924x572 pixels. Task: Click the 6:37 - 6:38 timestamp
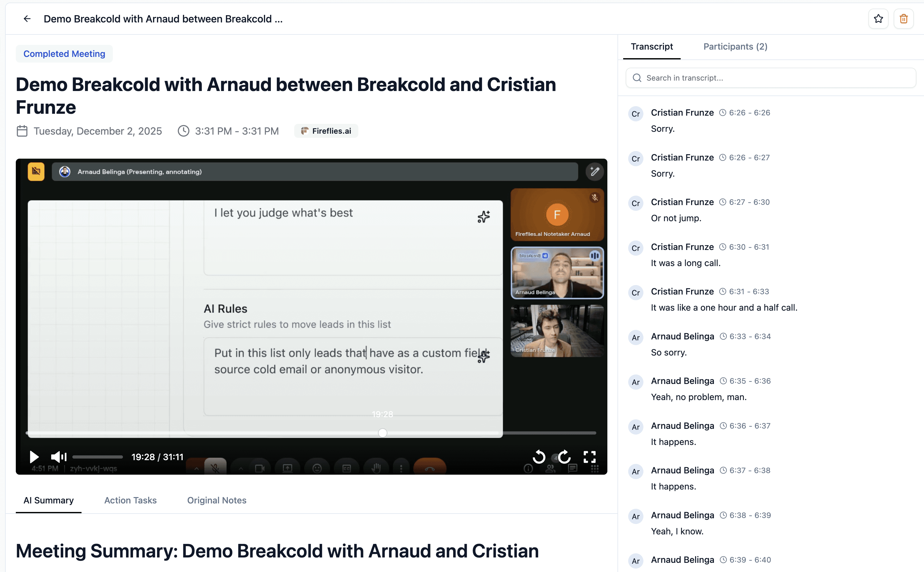pos(750,470)
